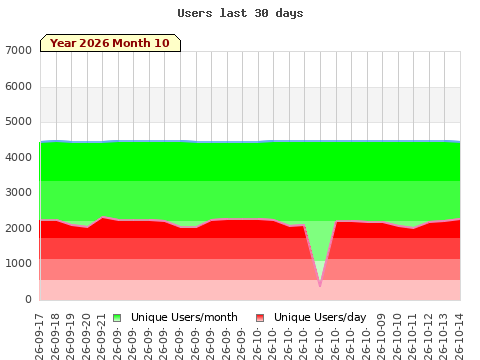Click the 26-10-09 date label
This screenshot has height=360, width=480.
(381, 336)
